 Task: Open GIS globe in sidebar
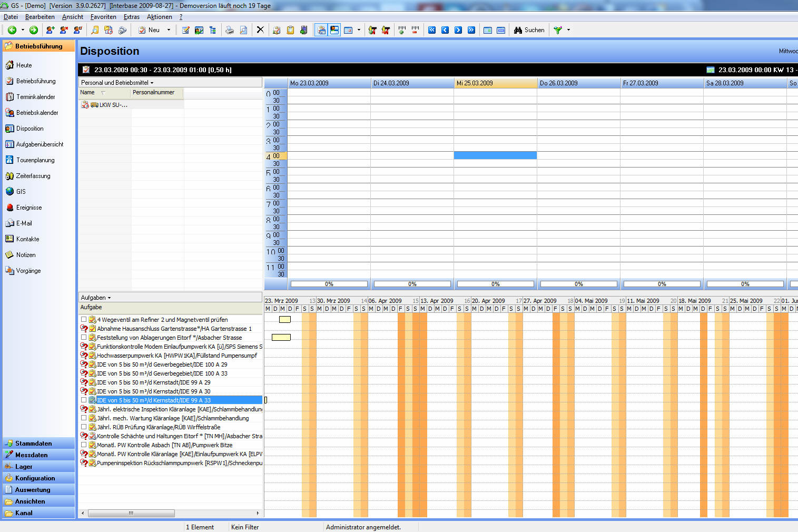(x=21, y=192)
